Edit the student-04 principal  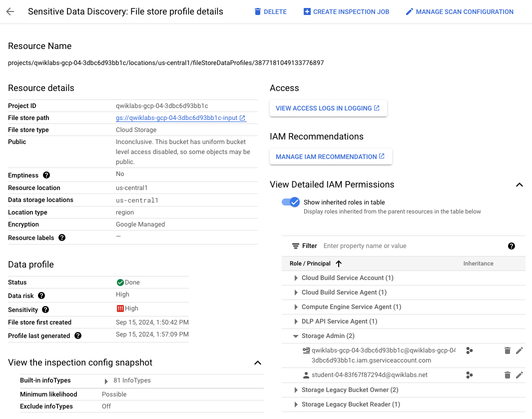point(520,375)
